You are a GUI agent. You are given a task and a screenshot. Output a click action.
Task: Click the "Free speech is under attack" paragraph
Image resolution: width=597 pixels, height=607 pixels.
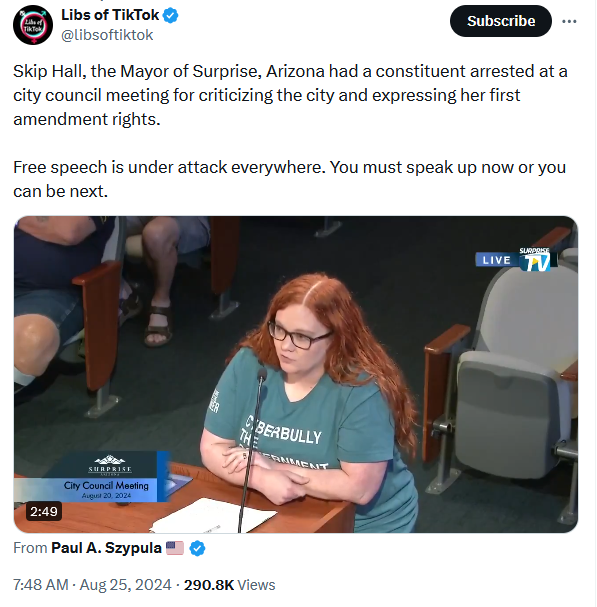pyautogui.click(x=290, y=179)
